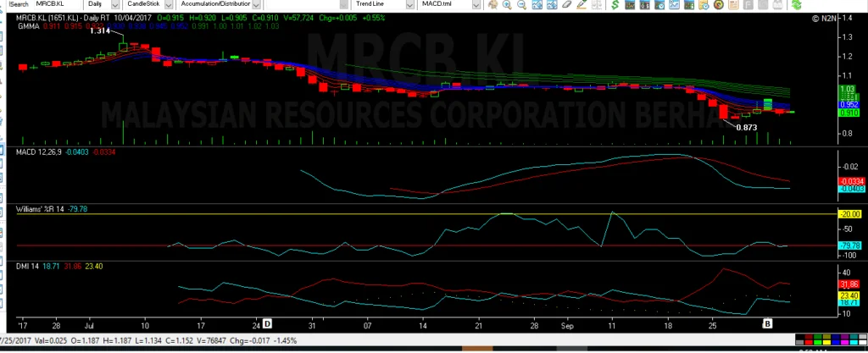Viewport: 868px width, 353px height.
Task: Click the green dollar sign icon
Action: click(x=615, y=4)
